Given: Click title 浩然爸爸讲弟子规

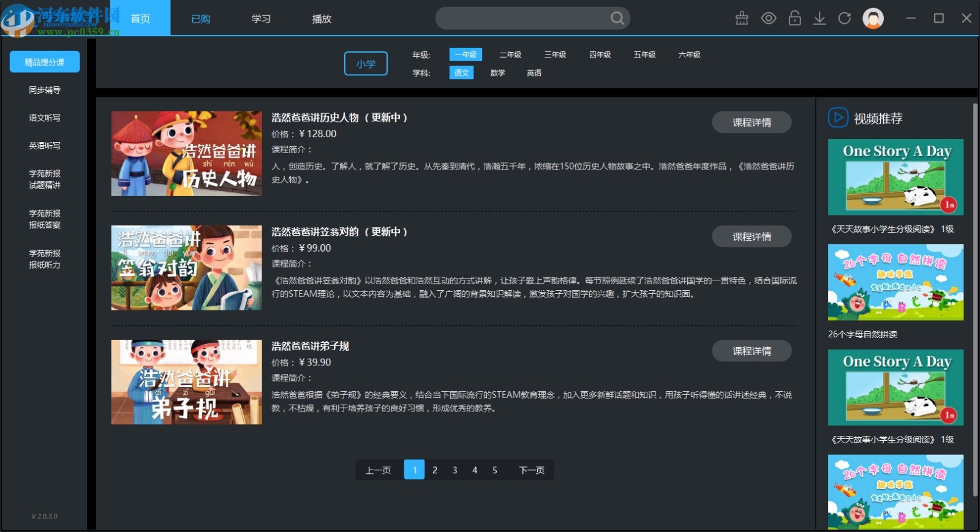Looking at the screenshot, I should (x=310, y=347).
